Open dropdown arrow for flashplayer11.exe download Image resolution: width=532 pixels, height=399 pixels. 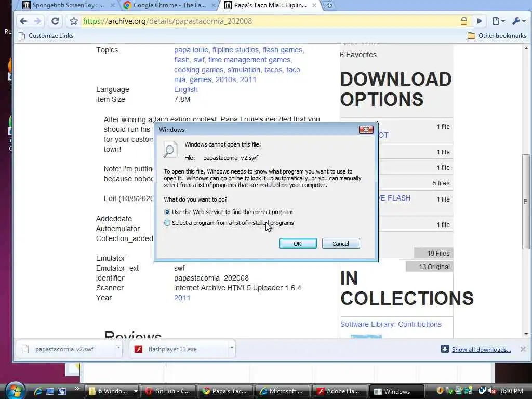[x=232, y=347]
